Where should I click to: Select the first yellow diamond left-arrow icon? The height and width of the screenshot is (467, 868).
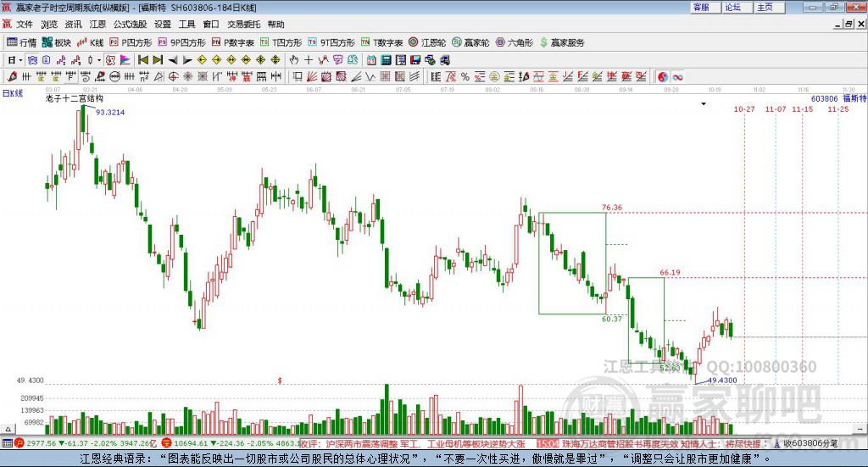click(x=202, y=60)
